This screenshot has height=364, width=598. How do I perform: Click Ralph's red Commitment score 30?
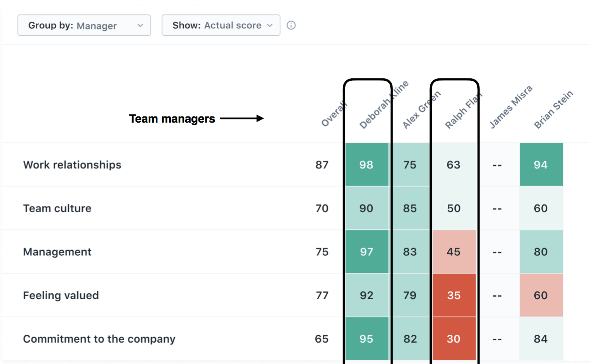pyautogui.click(x=454, y=339)
